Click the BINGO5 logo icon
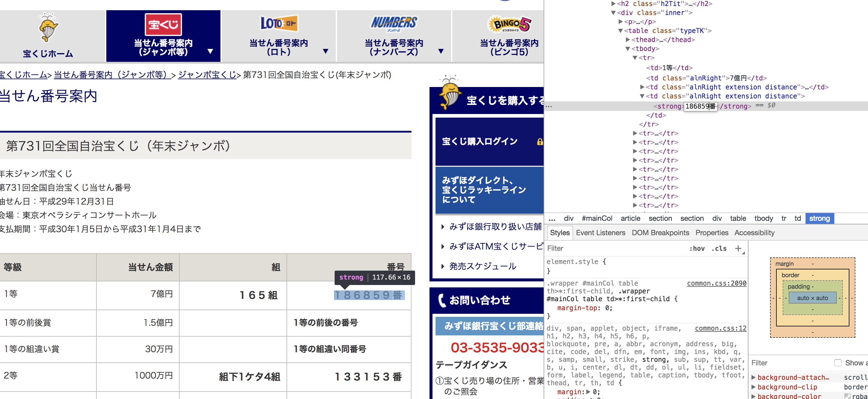 coord(509,24)
